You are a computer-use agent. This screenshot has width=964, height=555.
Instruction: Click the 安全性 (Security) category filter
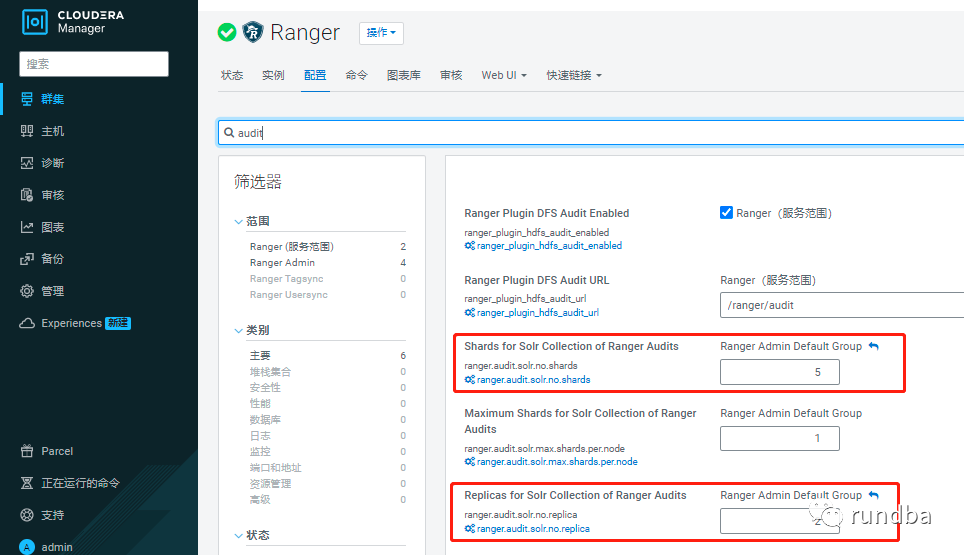pyautogui.click(x=265, y=387)
